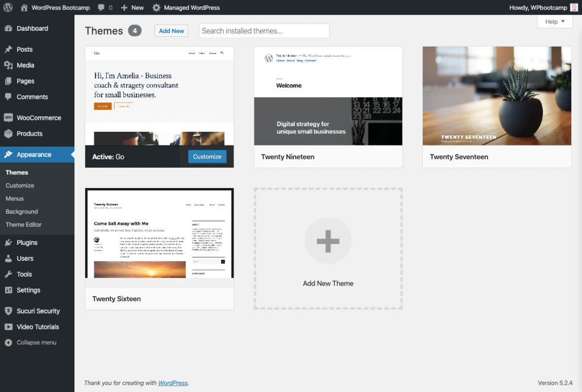
Task: Open the Posts menu item
Action: (37, 49)
